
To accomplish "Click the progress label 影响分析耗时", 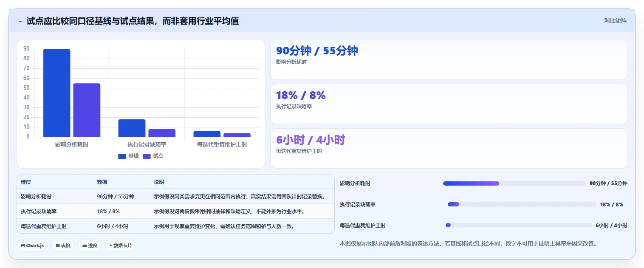I will pos(355,183).
